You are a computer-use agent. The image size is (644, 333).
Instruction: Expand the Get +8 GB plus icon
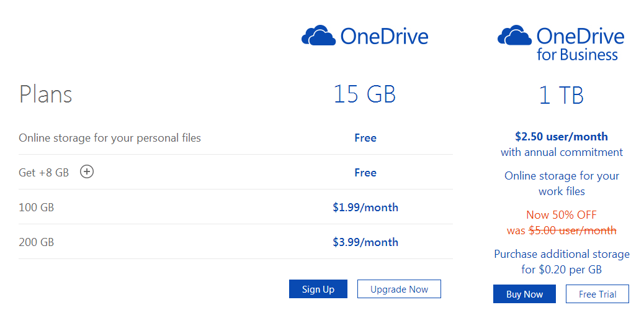(x=87, y=172)
